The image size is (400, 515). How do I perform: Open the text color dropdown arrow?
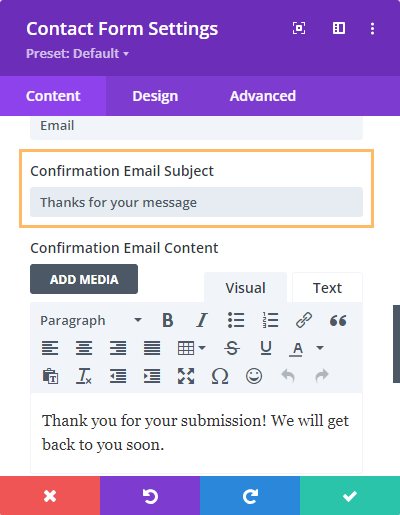[x=320, y=348]
